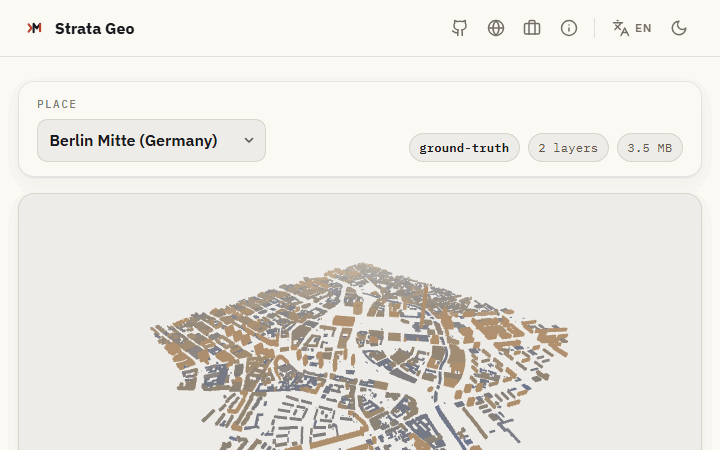Click the translate language icon

tap(620, 28)
